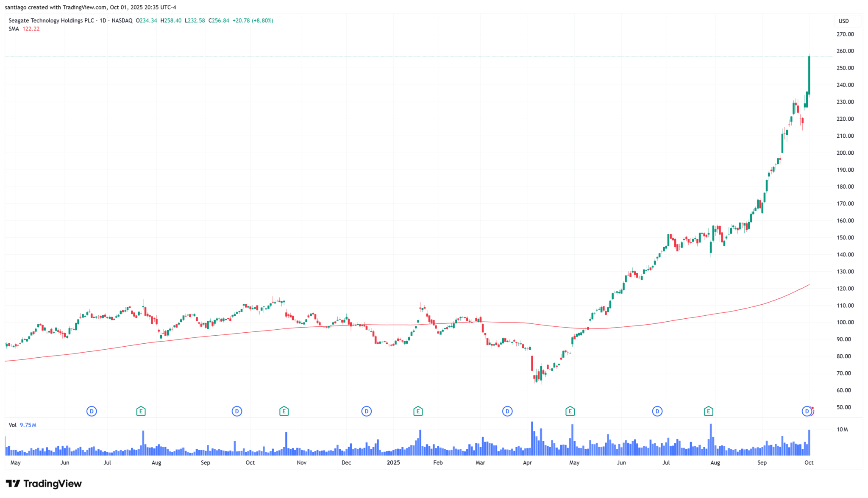Click the latest tall green candle

809,75
